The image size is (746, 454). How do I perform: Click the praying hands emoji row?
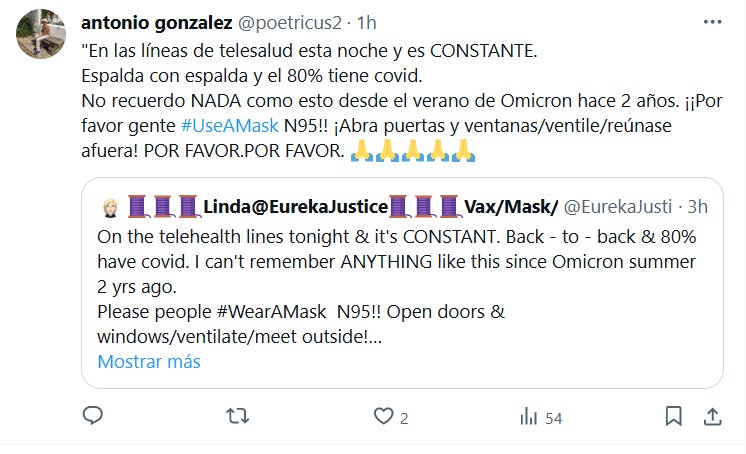(412, 151)
